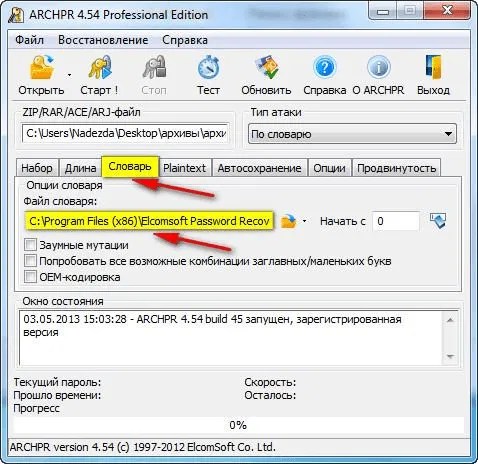The height and width of the screenshot is (464, 478).
Task: Click the 0% progress bar
Action: [238, 425]
